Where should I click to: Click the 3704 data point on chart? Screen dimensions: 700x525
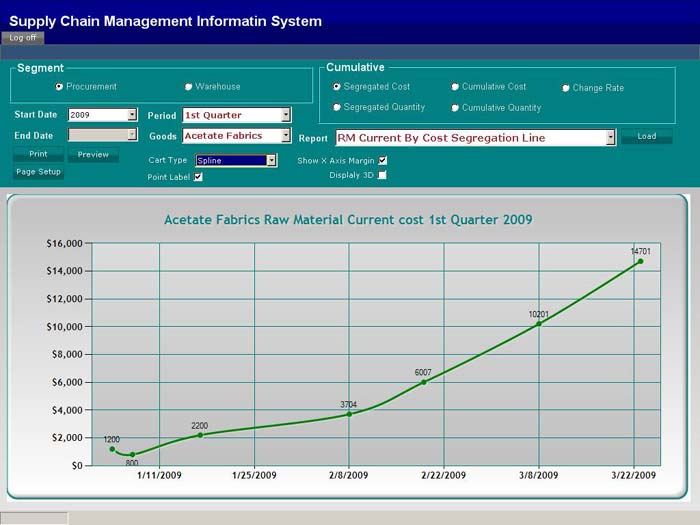tap(349, 414)
